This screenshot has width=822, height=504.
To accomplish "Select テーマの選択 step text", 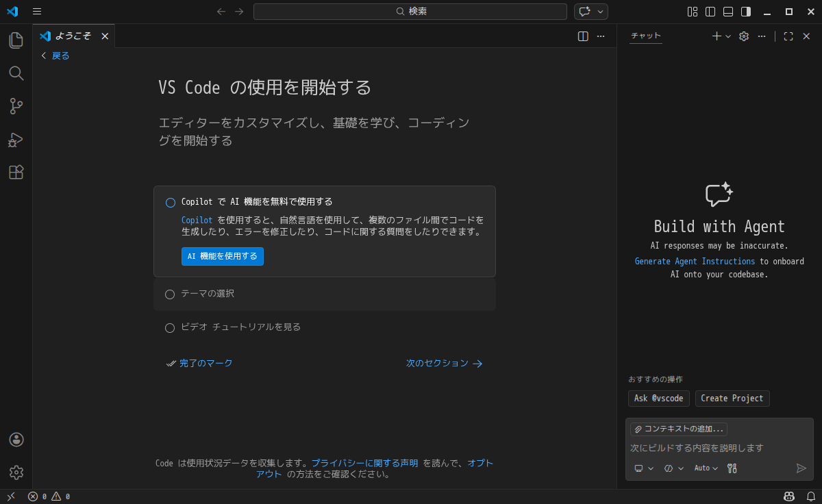I will tap(208, 294).
